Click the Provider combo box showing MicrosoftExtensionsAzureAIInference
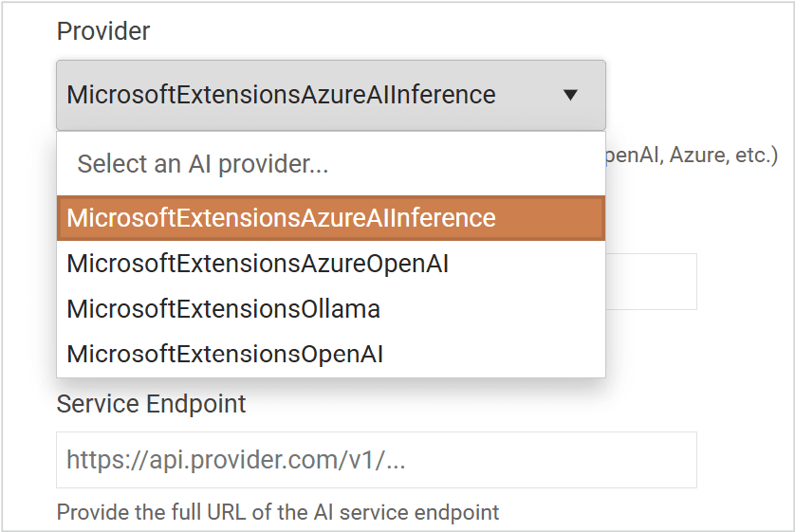 (281, 95)
